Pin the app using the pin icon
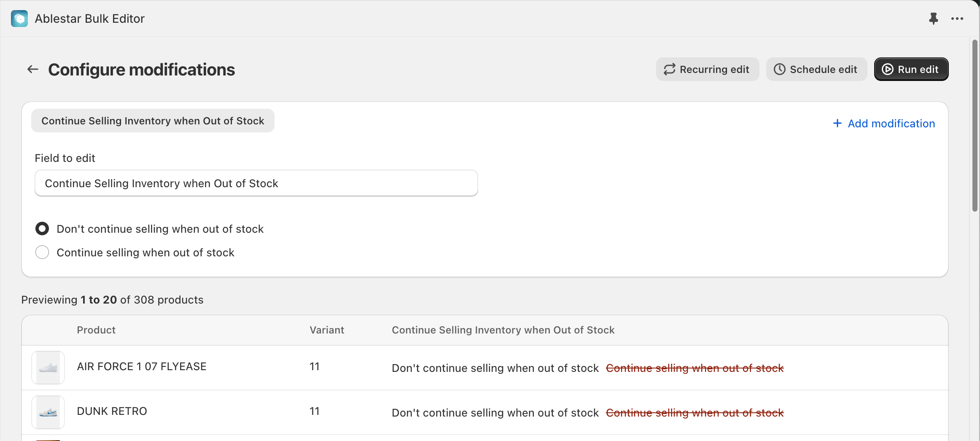 click(933, 19)
